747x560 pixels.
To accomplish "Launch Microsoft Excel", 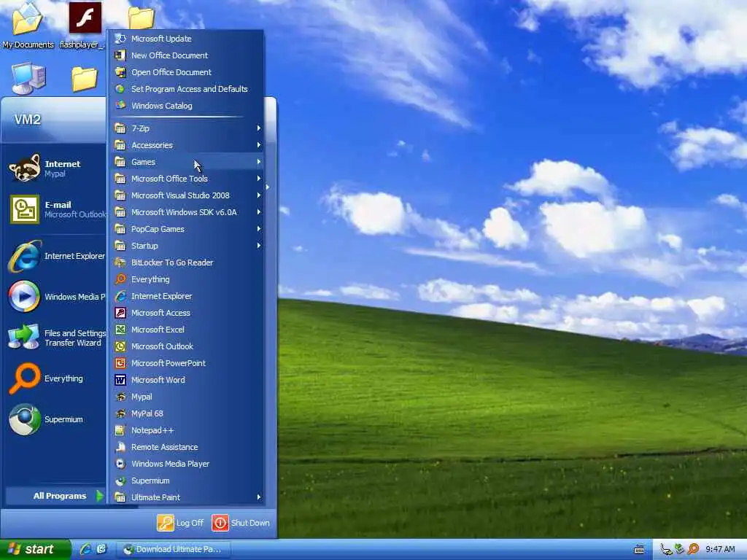I will [187, 329].
